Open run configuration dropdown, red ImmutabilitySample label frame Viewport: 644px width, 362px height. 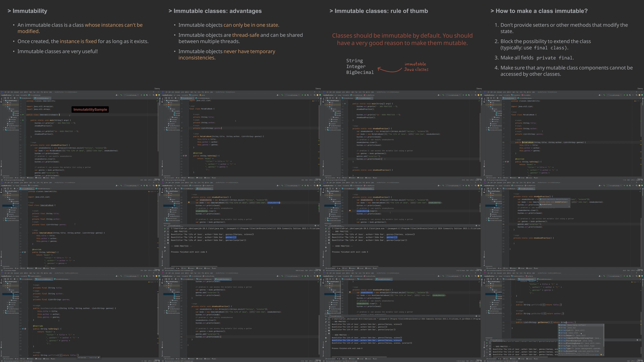click(131, 95)
